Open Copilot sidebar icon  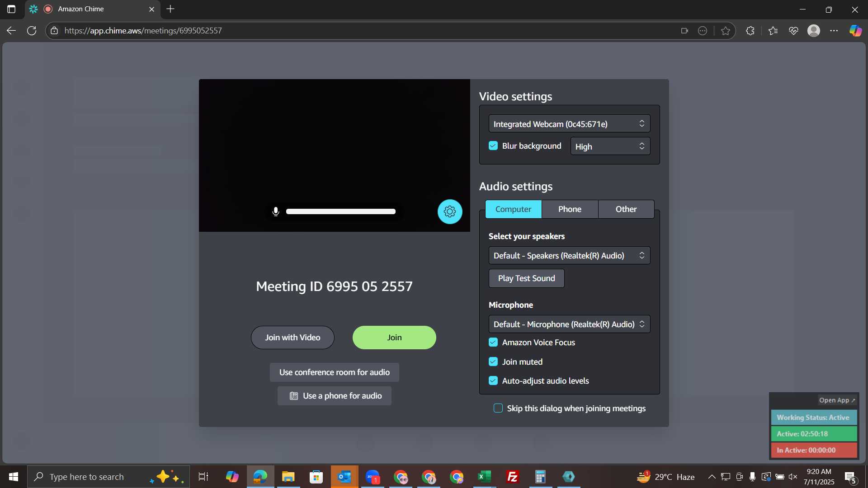tap(855, 31)
